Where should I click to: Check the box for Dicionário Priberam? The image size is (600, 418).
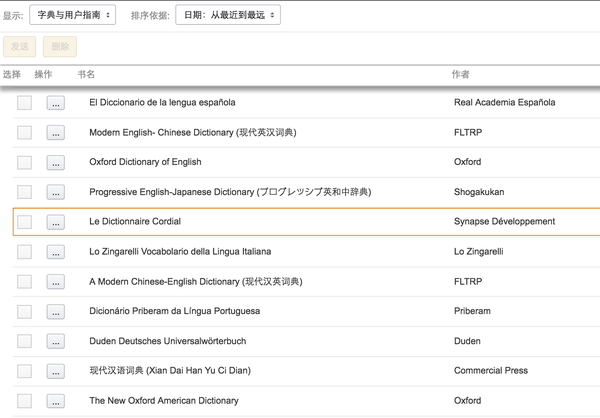click(x=24, y=311)
